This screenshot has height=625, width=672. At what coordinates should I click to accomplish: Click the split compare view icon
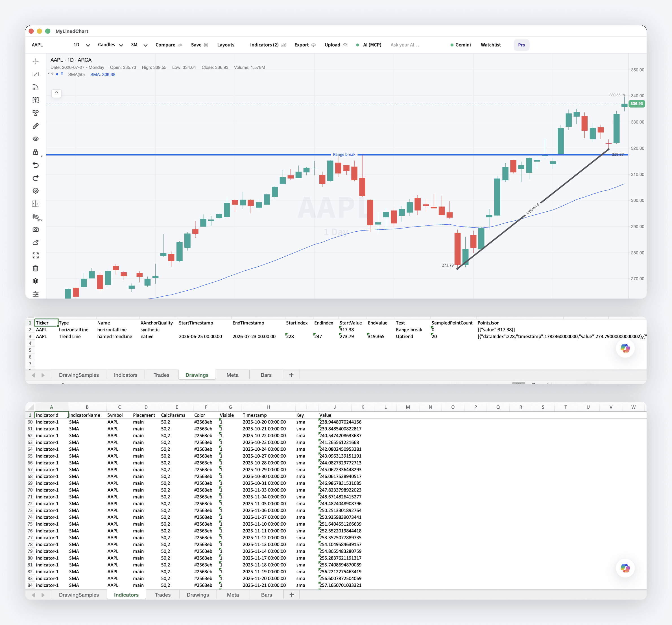(36, 204)
